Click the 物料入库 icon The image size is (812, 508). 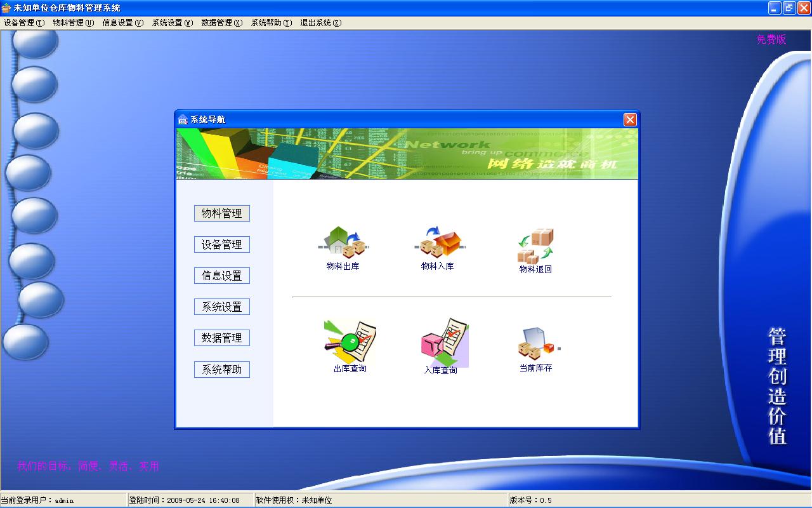pos(438,243)
